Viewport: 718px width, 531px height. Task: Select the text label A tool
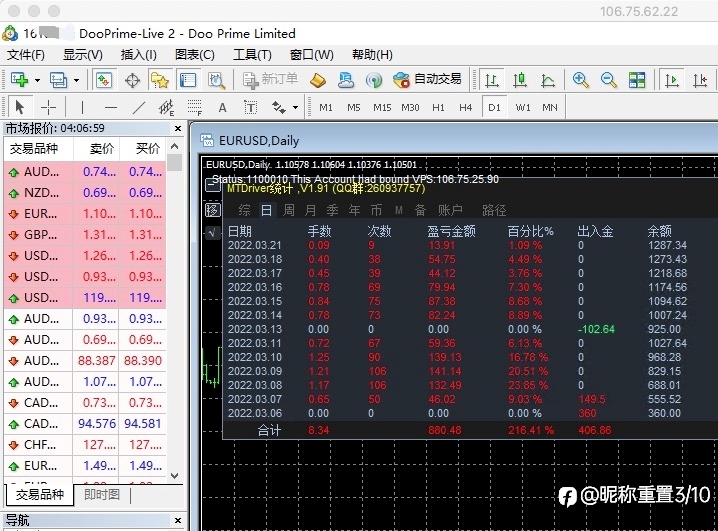coord(223,108)
